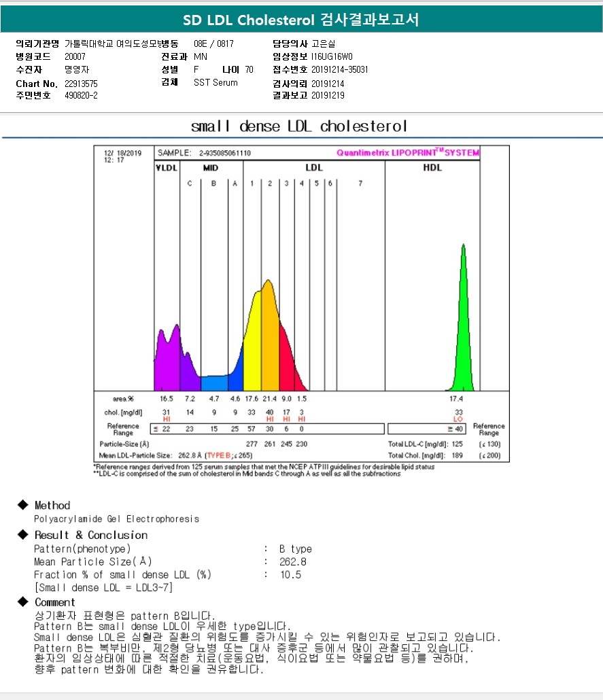Click the Total Chol. value 189

(x=457, y=455)
